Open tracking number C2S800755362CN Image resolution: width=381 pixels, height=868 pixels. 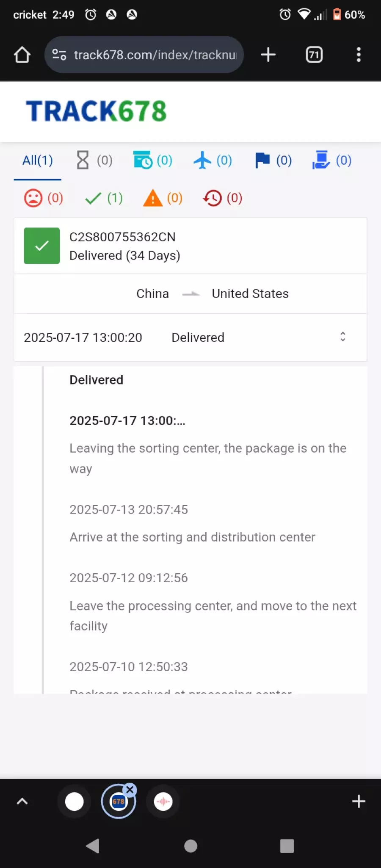[x=122, y=237]
